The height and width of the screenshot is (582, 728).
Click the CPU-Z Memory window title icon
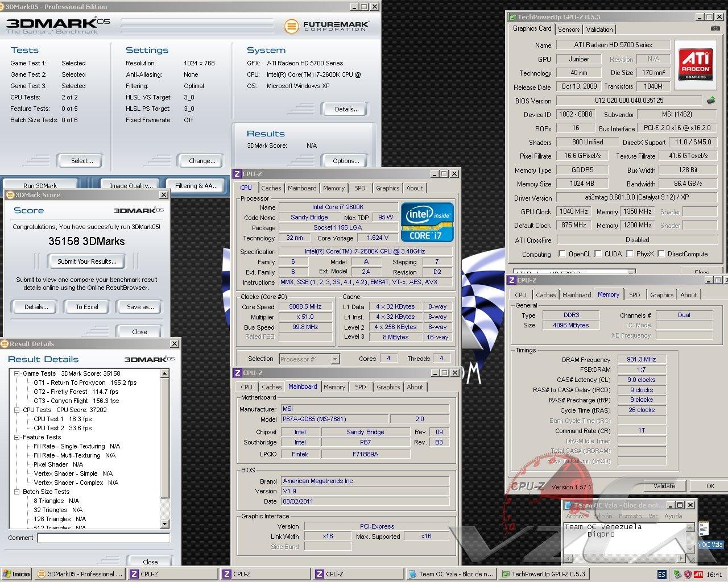pyautogui.click(x=512, y=280)
